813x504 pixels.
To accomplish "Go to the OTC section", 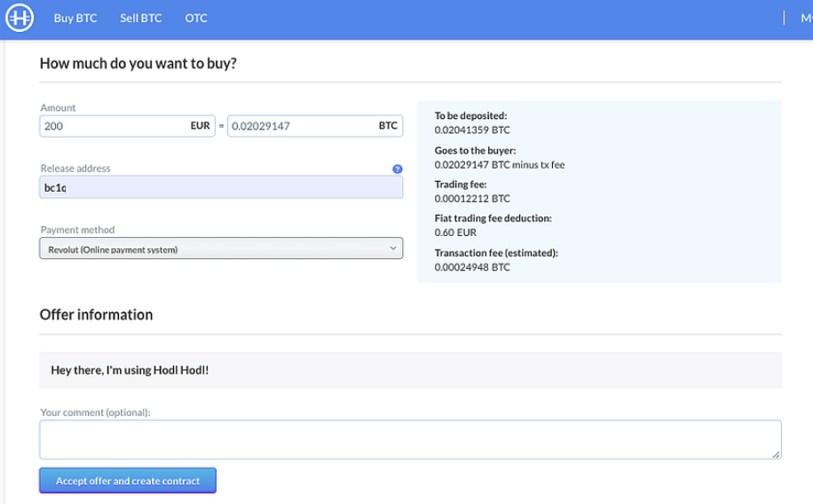I will tap(196, 18).
